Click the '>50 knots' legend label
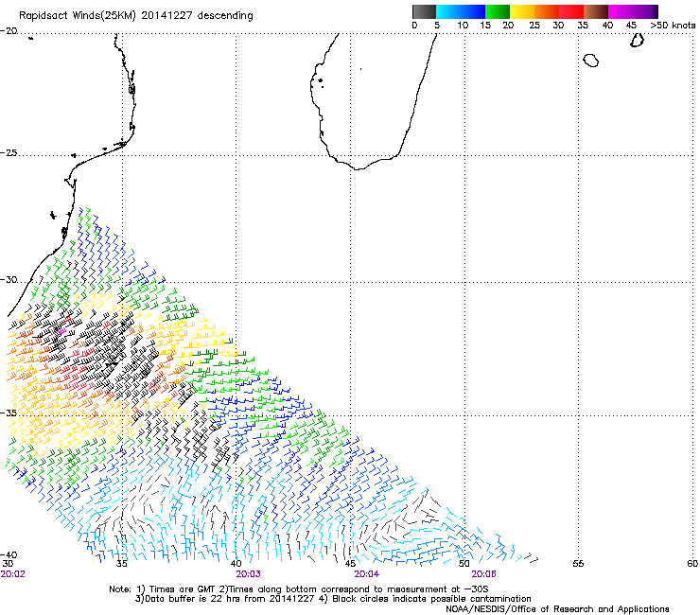Viewport: 700px width, 615px height. coord(673,26)
